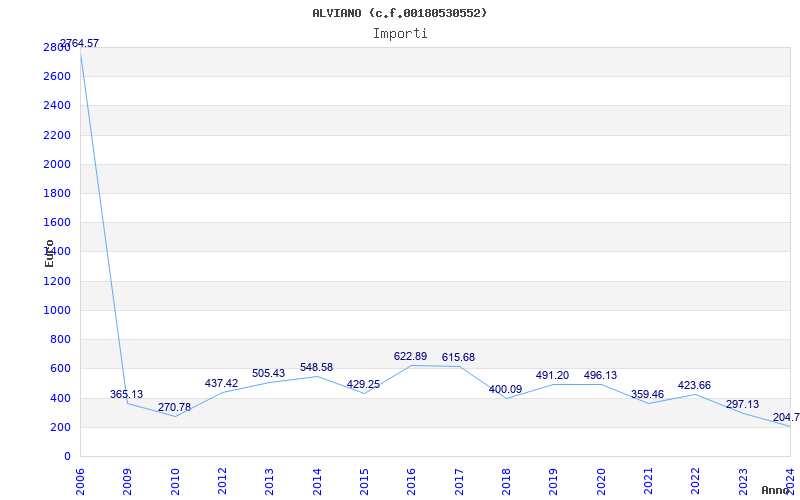
Task: Click the x-axis year 2020
Action: click(601, 481)
